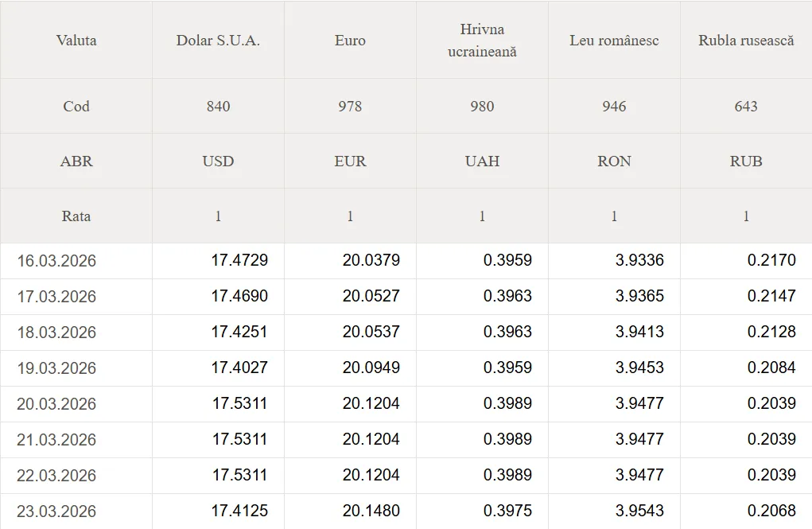Click currency code 643
Screen dimensions: 812x529
coord(746,107)
